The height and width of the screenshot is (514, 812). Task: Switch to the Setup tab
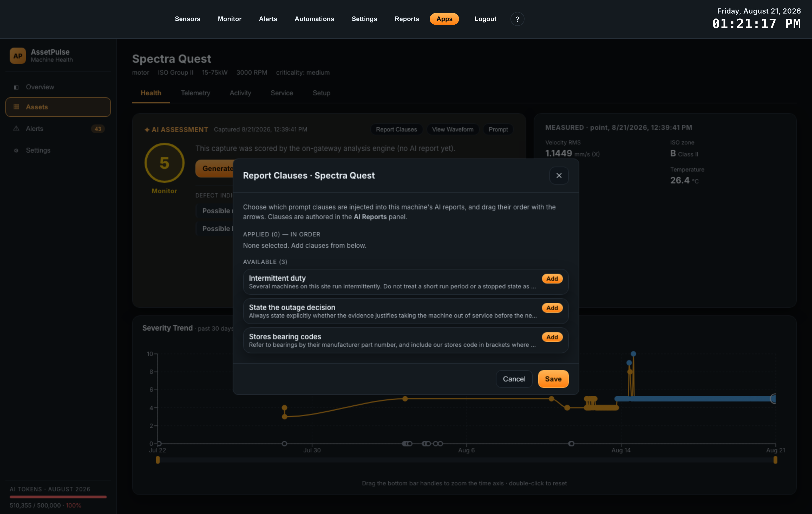321,93
